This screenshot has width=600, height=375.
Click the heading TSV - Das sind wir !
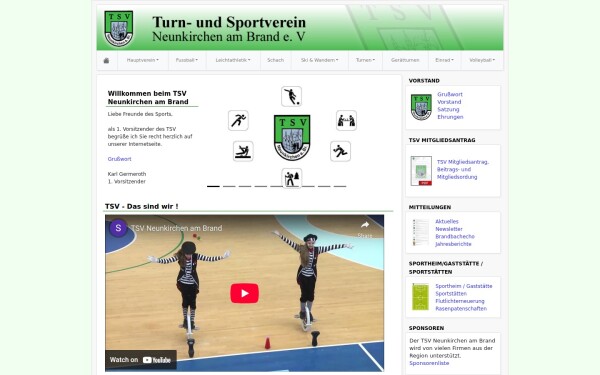[x=142, y=206]
